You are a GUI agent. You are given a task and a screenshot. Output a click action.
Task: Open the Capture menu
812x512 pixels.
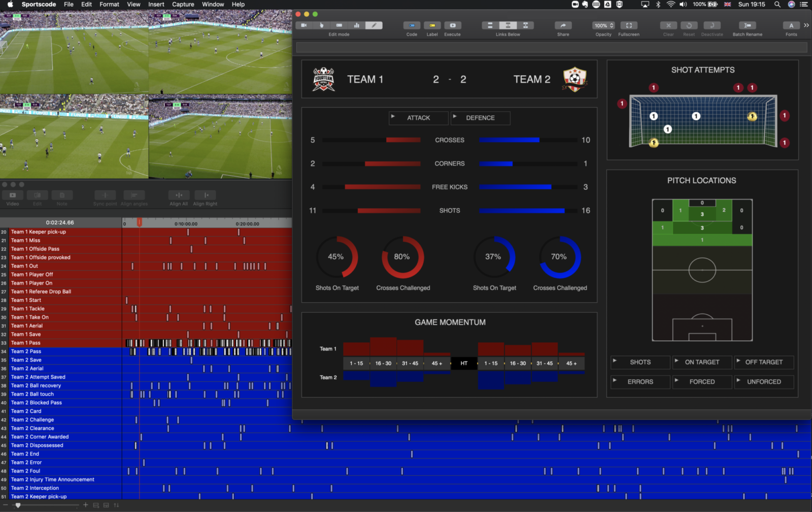pyautogui.click(x=183, y=4)
